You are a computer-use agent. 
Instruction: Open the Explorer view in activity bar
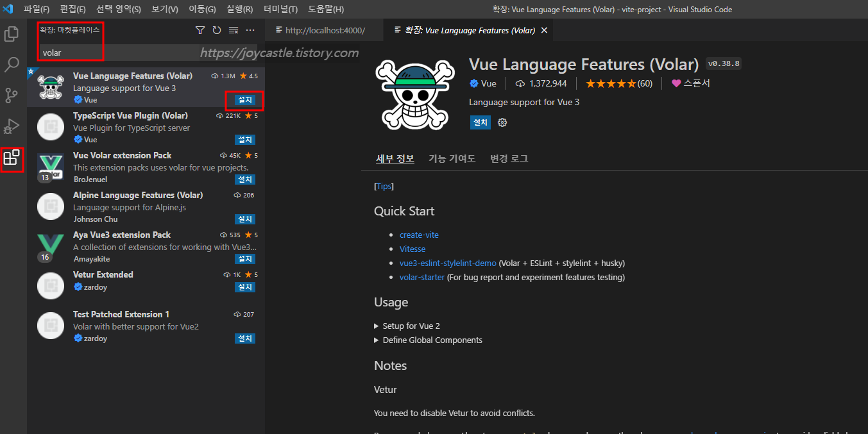pyautogui.click(x=12, y=34)
